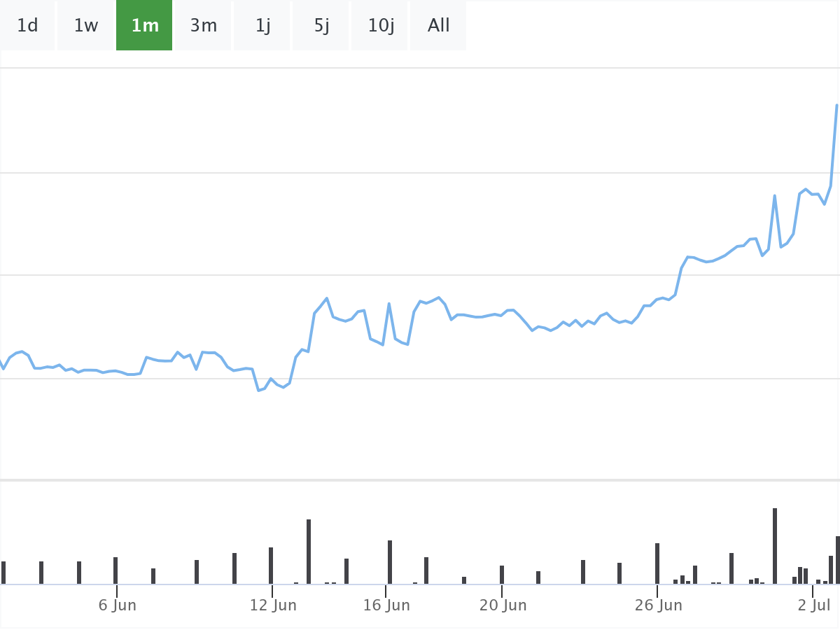Click the tallest volume bar near 1 Jul
This screenshot has height=630, width=840.
coord(775,546)
